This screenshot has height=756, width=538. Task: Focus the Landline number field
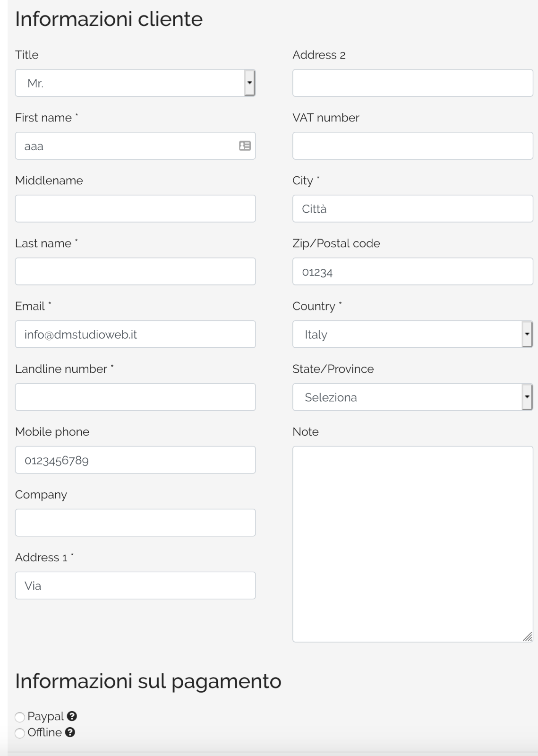[135, 397]
